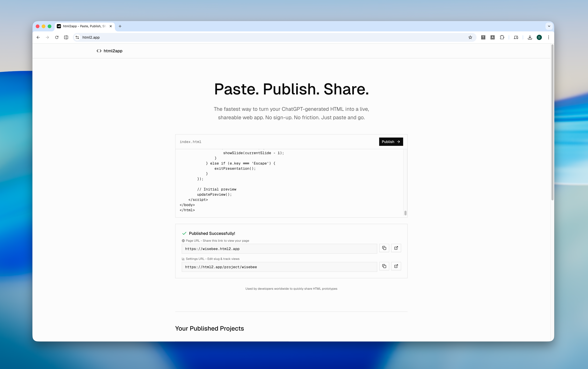Open the browser Extensions puzzle icon
Screen dimensions: 588x369
(x=502, y=37)
